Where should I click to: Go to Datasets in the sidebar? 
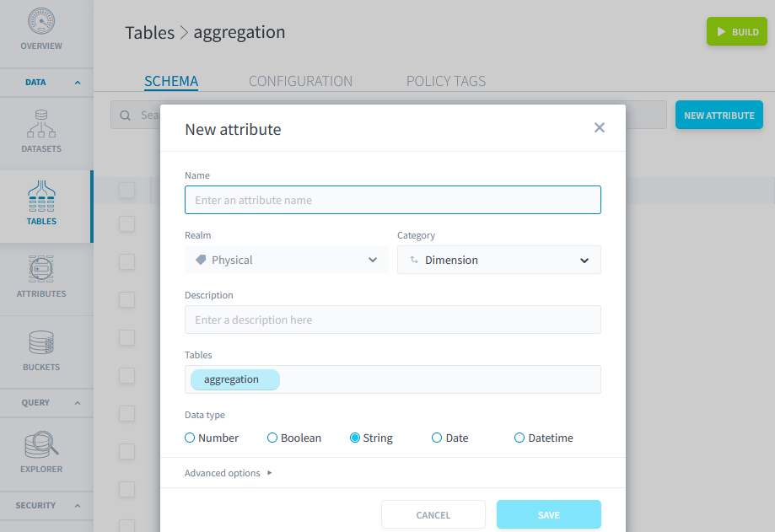(x=41, y=123)
